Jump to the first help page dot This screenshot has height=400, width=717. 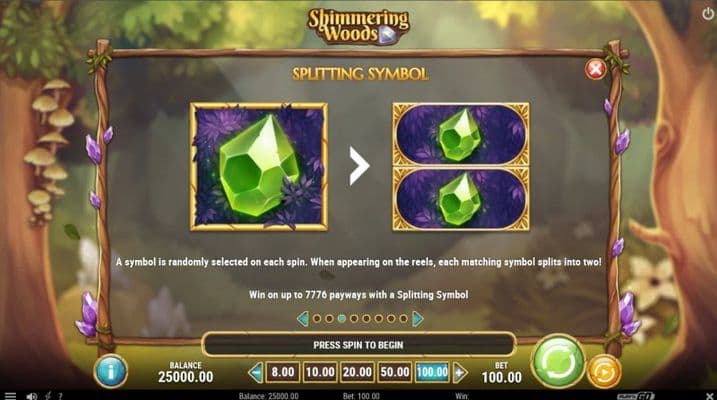pos(316,319)
